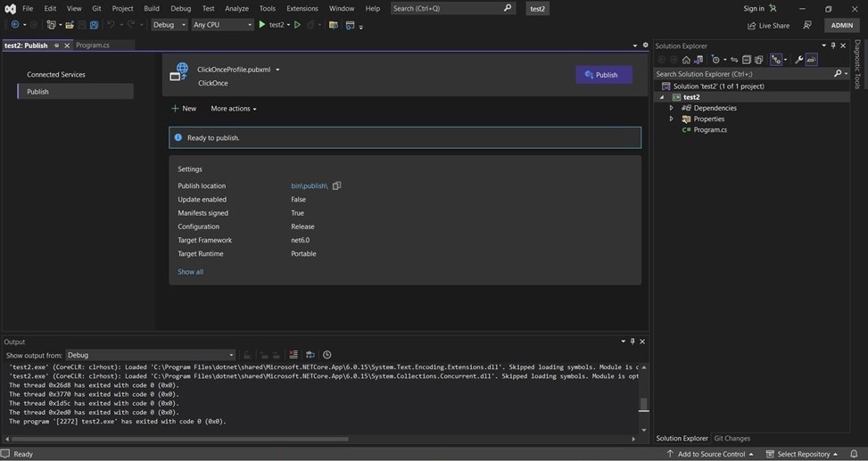Open the Show output from Debug dropdown
The width and height of the screenshot is (868, 461).
tap(150, 355)
